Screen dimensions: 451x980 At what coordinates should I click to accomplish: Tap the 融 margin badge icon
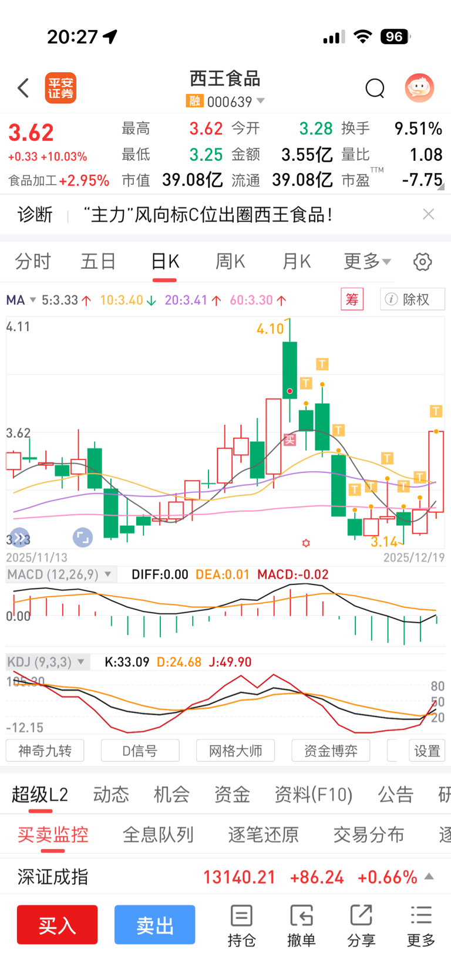(x=194, y=102)
